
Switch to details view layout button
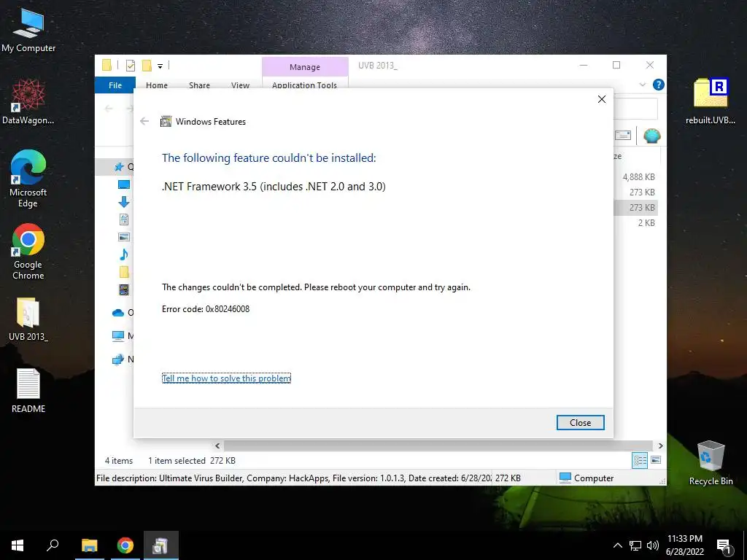(x=640, y=460)
